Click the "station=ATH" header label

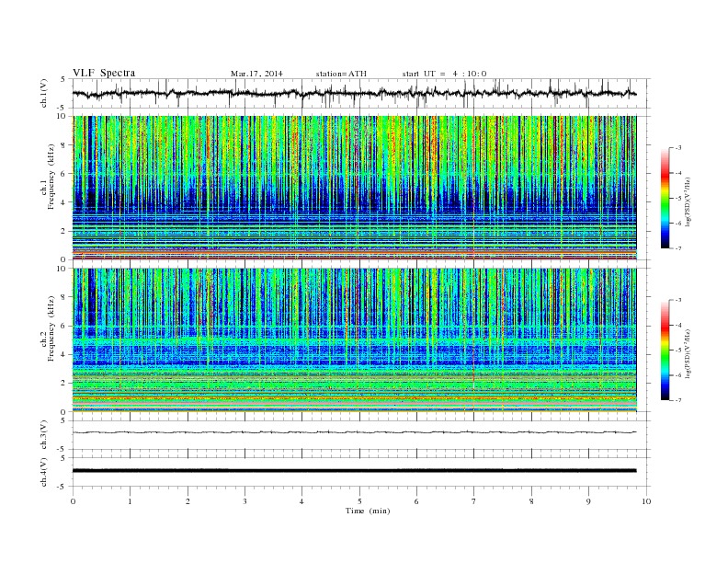(x=341, y=74)
